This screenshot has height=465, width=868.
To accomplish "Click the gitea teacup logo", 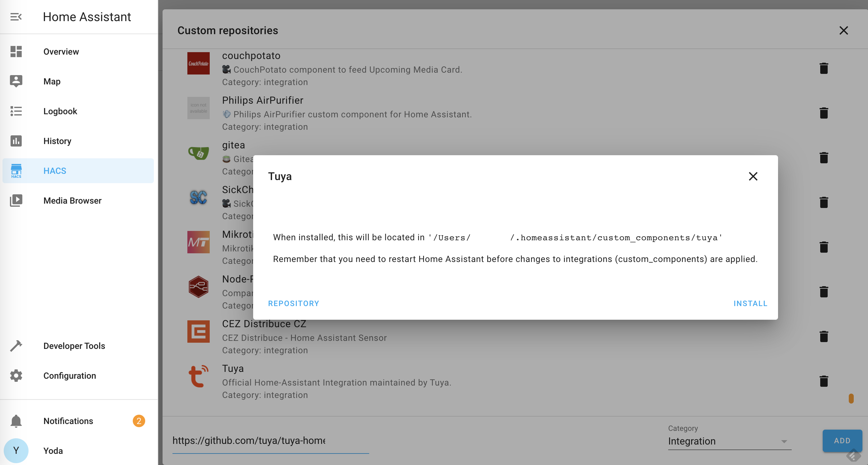I will pos(198,153).
